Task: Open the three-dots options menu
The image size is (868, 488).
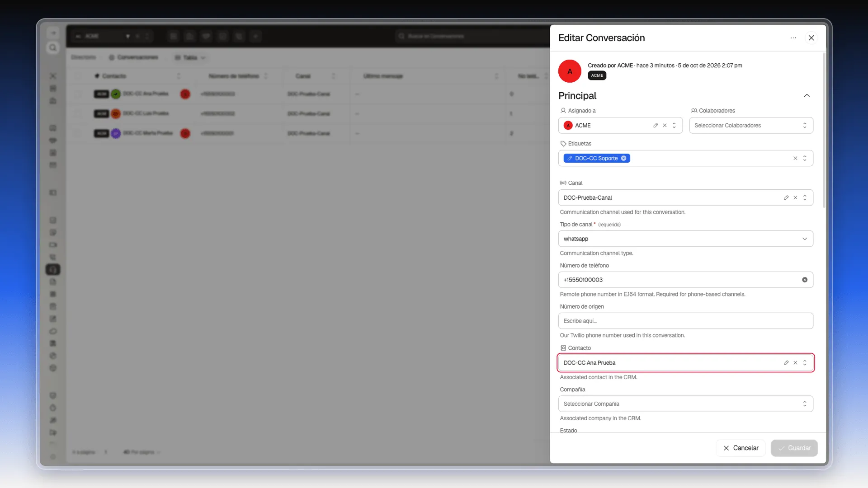Action: tap(793, 38)
